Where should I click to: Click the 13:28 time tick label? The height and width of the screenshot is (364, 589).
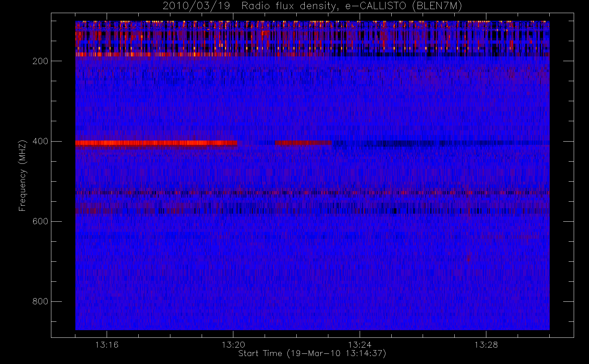(x=486, y=345)
